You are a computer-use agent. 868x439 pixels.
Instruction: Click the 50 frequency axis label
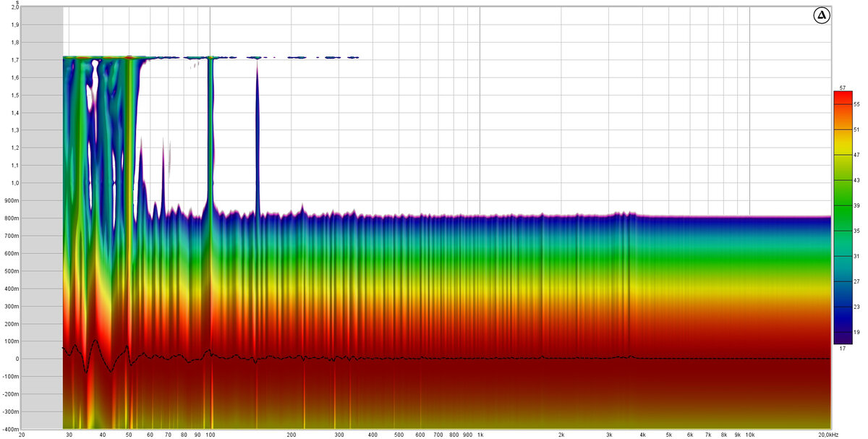[x=129, y=435]
